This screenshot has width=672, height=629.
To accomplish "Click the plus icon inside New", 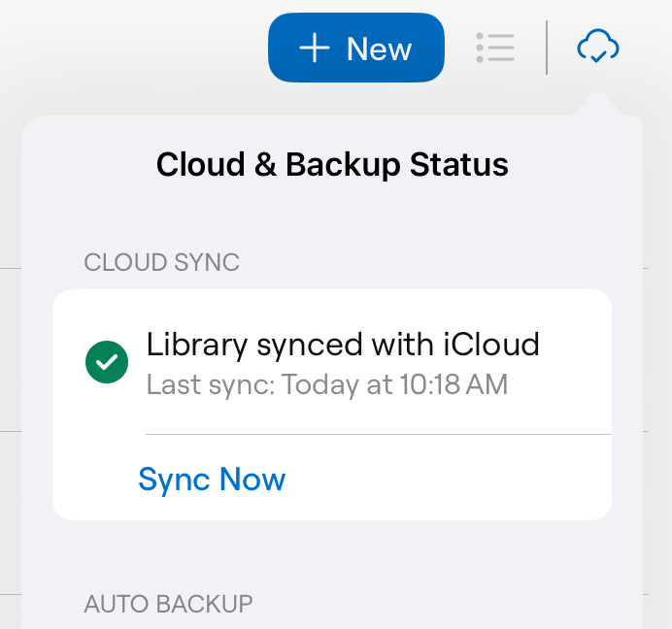I will 314,48.
